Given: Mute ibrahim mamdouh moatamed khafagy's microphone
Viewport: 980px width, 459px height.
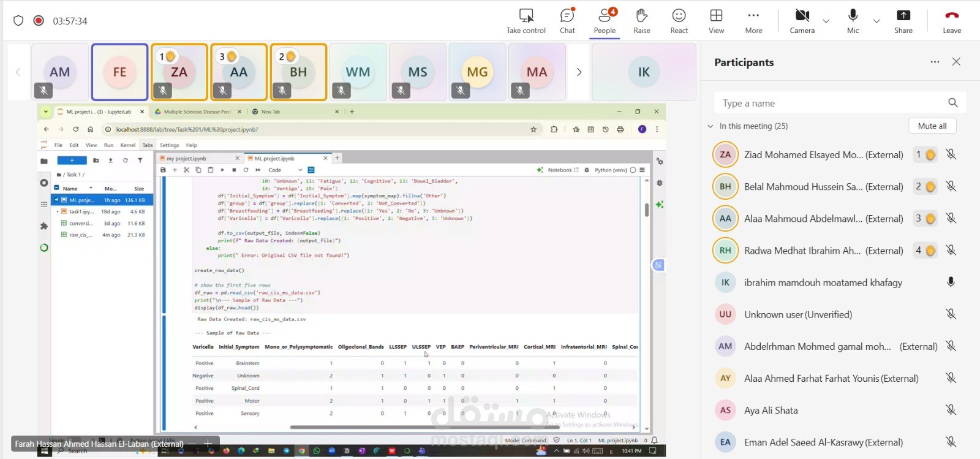Looking at the screenshot, I should (951, 282).
